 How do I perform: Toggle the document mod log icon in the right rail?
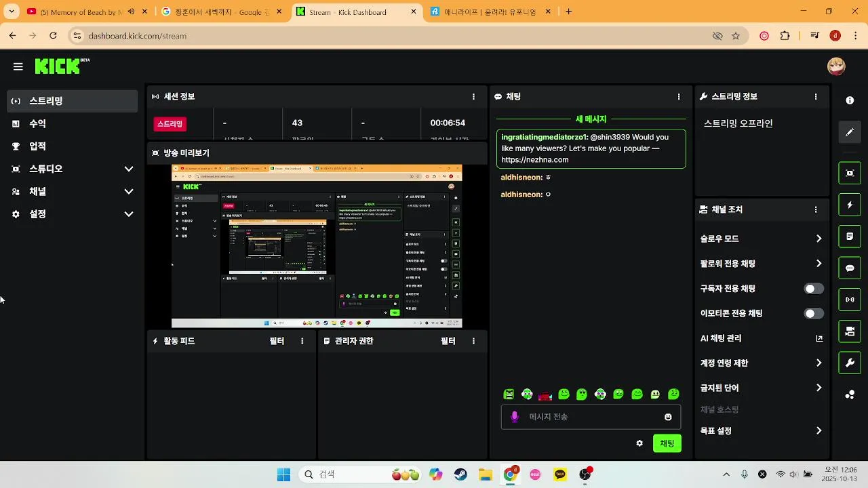[850, 237]
